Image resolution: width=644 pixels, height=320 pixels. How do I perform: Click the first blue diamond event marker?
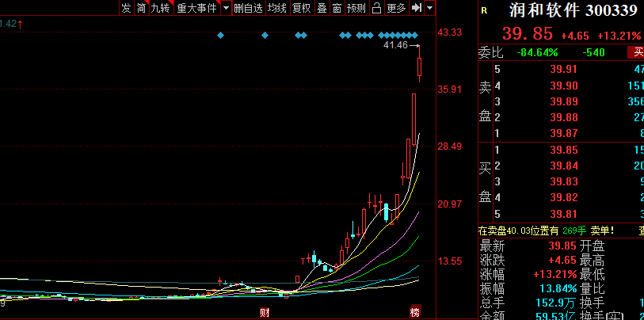point(221,35)
